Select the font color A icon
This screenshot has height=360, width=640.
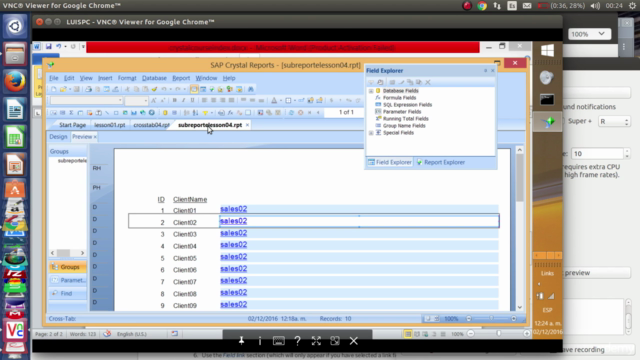pos(274,100)
